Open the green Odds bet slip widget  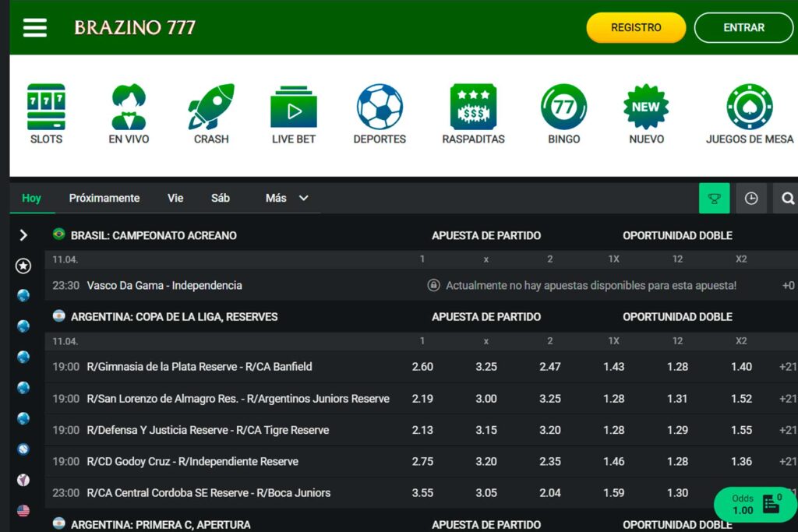[755, 504]
